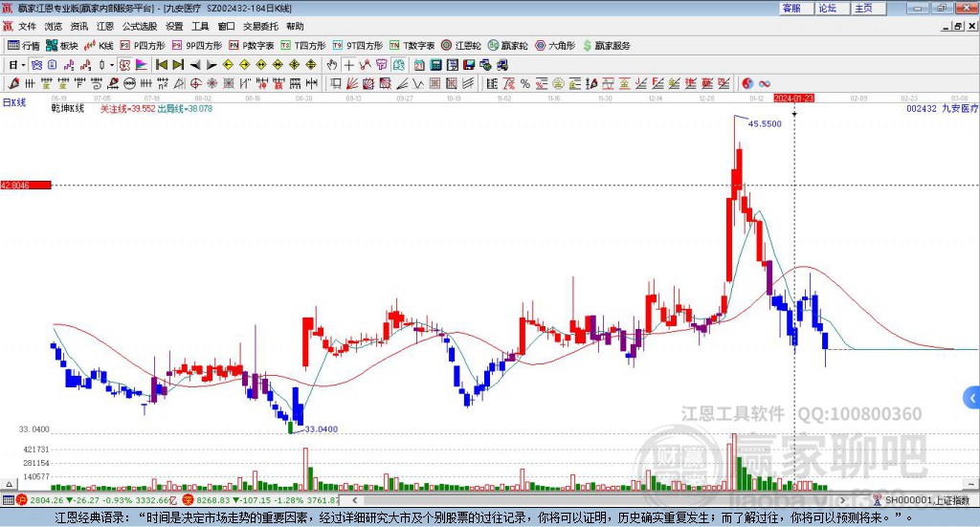
Task: Expand the blue side panel chevron
Action: pos(972,398)
